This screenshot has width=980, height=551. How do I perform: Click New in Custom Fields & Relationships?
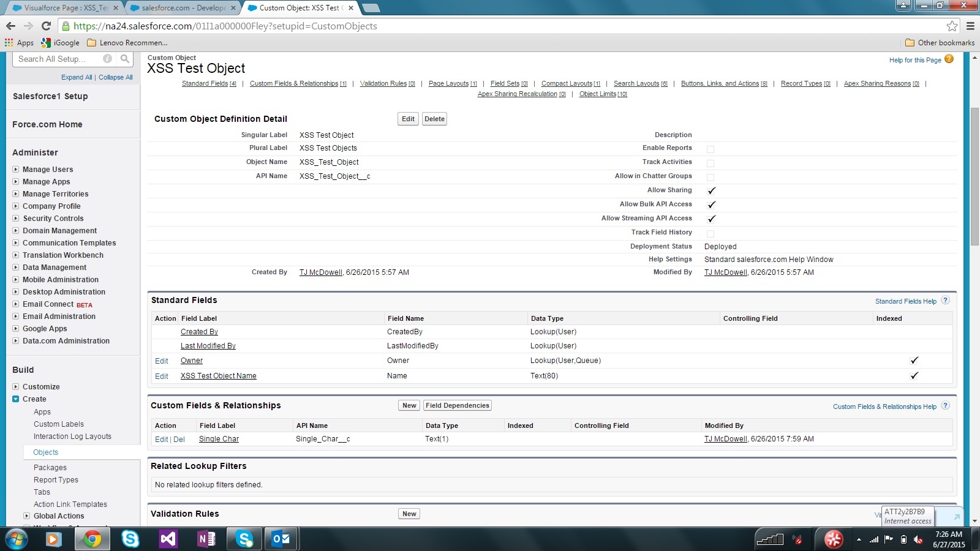pos(409,405)
